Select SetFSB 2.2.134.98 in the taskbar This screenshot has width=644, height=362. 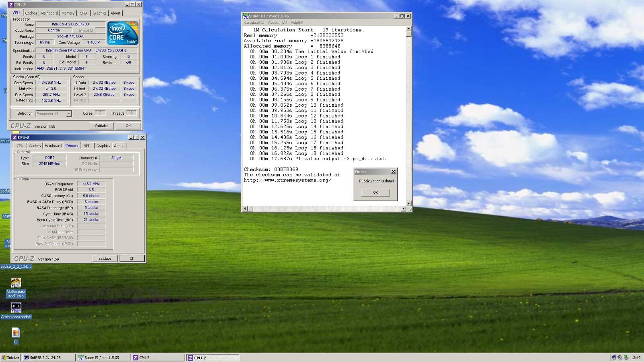[x=48, y=358]
